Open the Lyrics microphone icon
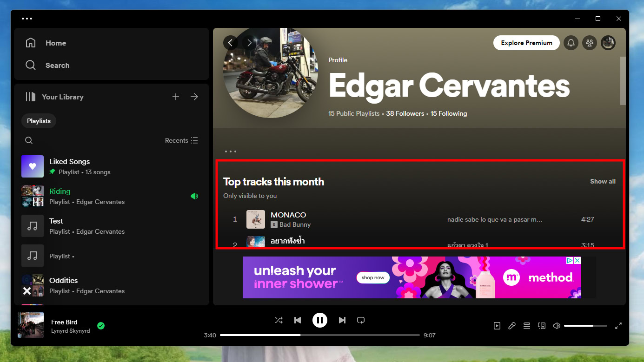Image resolution: width=644 pixels, height=362 pixels. click(512, 326)
